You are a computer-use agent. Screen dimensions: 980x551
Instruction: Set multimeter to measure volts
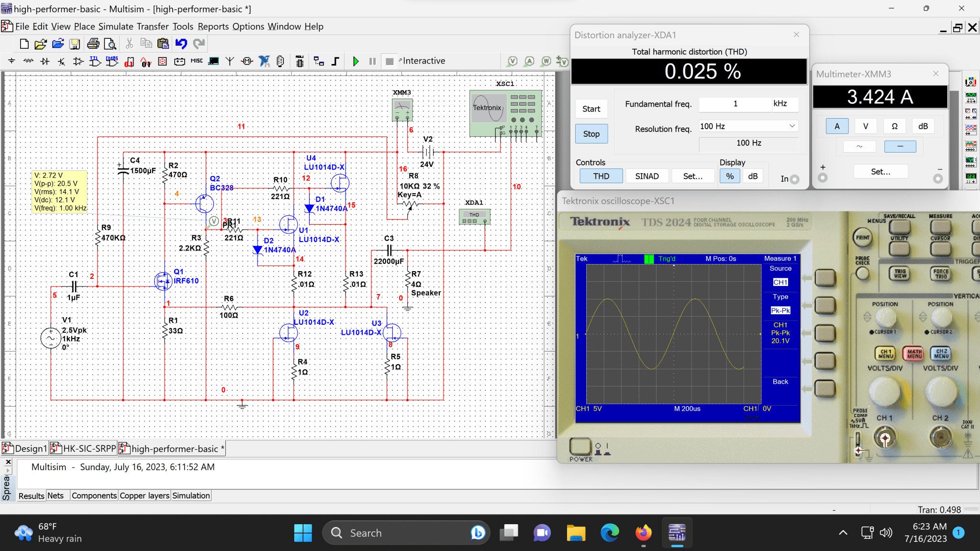[866, 126]
